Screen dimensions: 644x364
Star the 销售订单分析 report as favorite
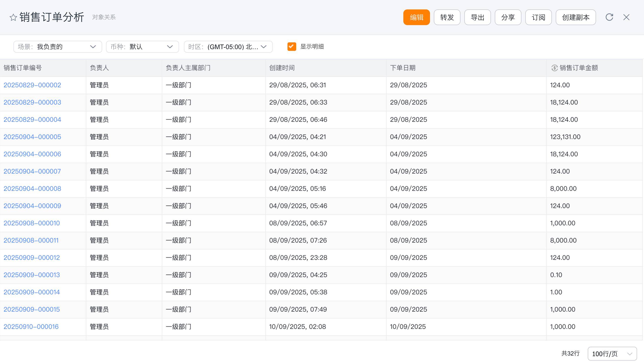tap(13, 17)
